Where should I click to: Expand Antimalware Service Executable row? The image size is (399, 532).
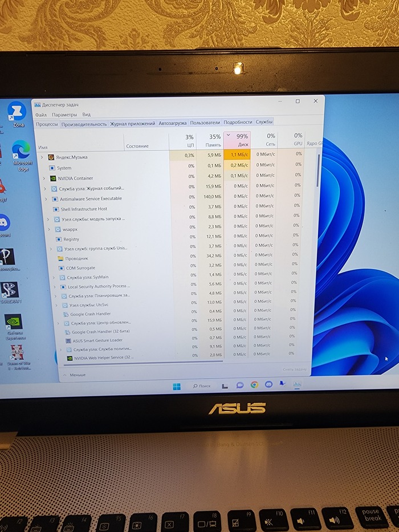[x=47, y=199]
